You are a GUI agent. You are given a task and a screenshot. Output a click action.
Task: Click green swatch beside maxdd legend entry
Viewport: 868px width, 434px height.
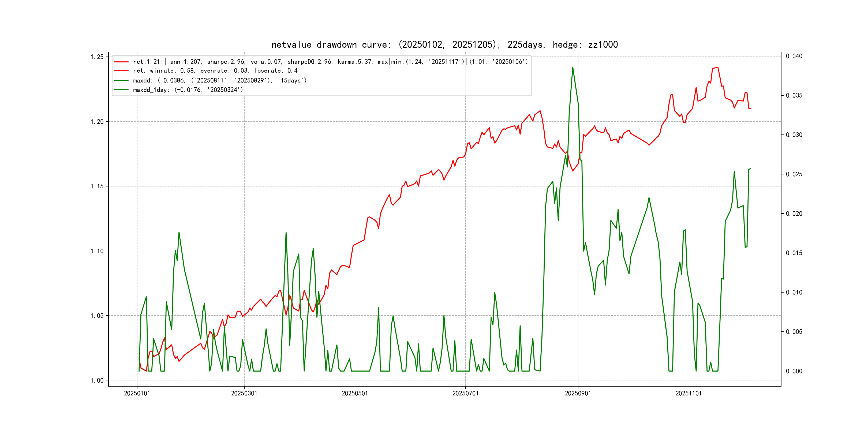click(x=121, y=81)
